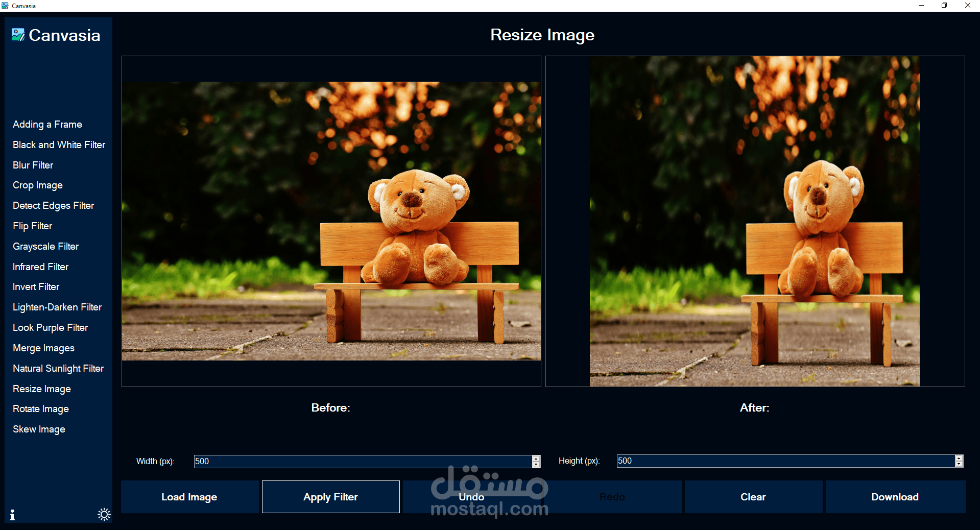This screenshot has width=980, height=530.
Task: Click the Load Image button
Action: point(189,497)
